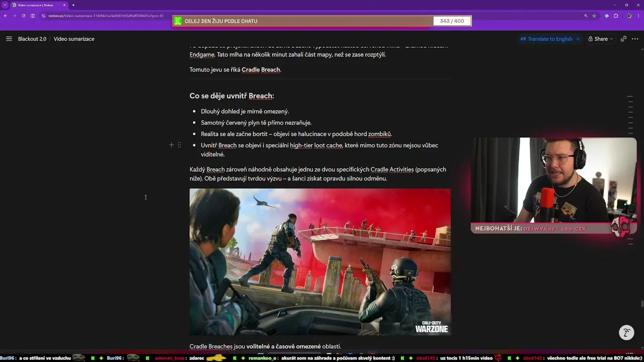The height and width of the screenshot is (362, 644).
Task: Add a block with the plus handle
Action: coord(171,145)
